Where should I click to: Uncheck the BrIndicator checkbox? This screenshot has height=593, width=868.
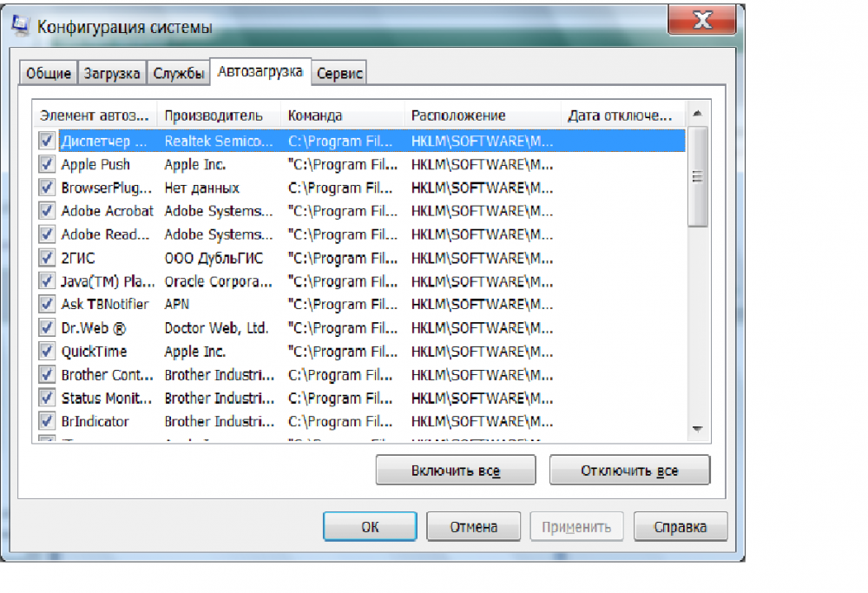click(47, 421)
